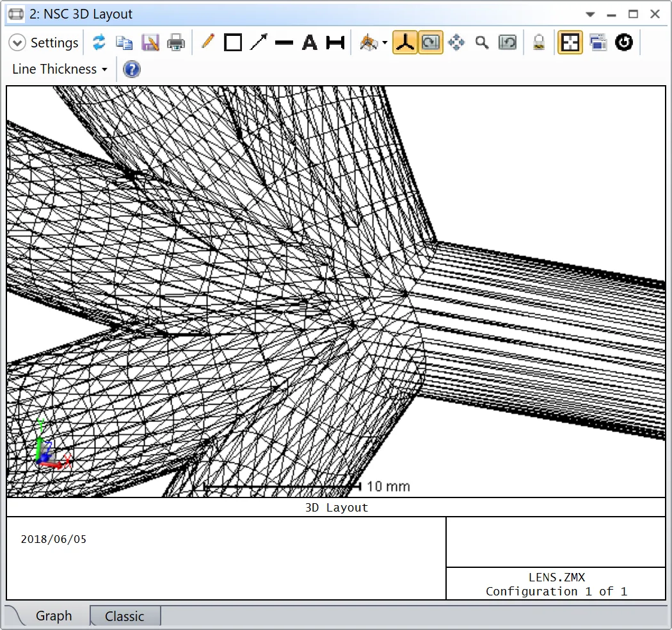Open the window options dropdown triangle
Screen dimensions: 672x630
(590, 14)
